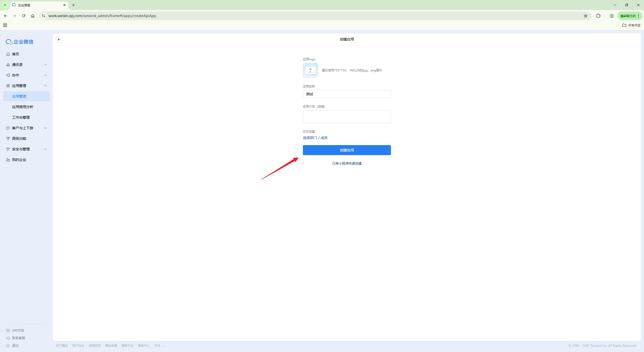Image resolution: width=644 pixels, height=352 pixels.
Task: Click the back arrow beside 创建应用 title
Action: [59, 39]
